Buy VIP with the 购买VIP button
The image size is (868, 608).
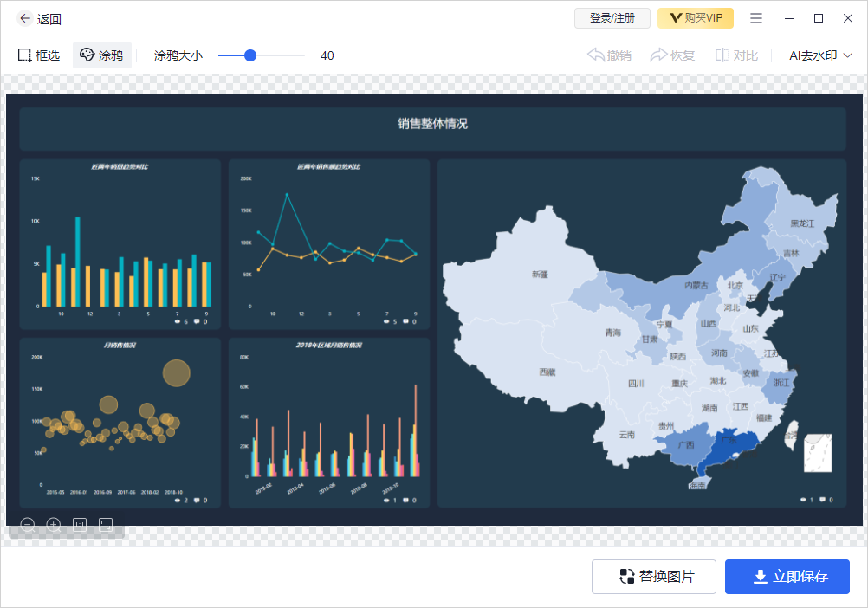click(x=696, y=18)
